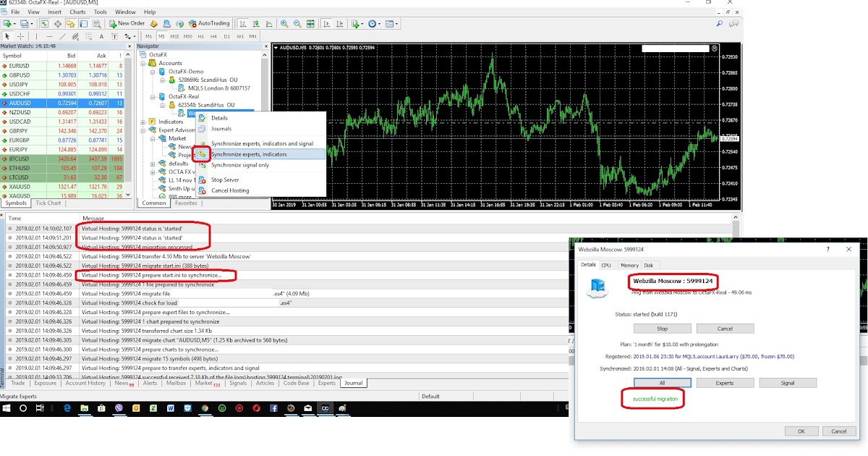The width and height of the screenshot is (868, 456).
Task: Select the Trendline drawing tool
Action: tap(63, 36)
